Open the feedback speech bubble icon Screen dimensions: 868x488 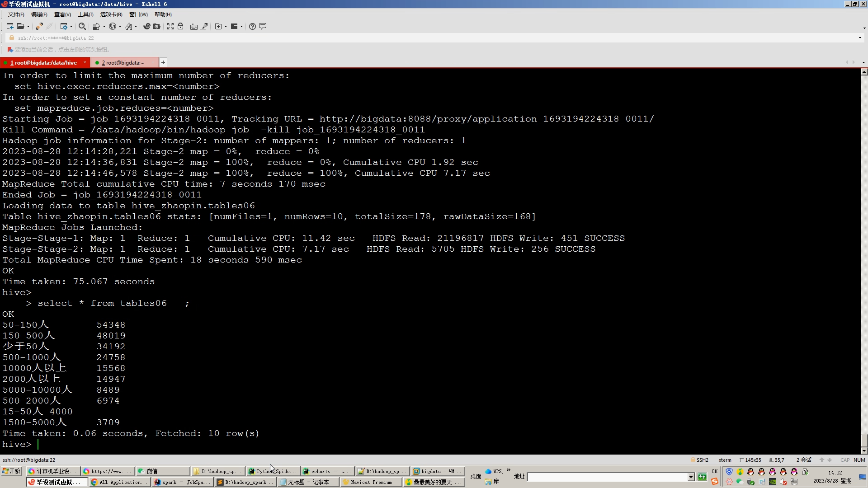pos(263,26)
